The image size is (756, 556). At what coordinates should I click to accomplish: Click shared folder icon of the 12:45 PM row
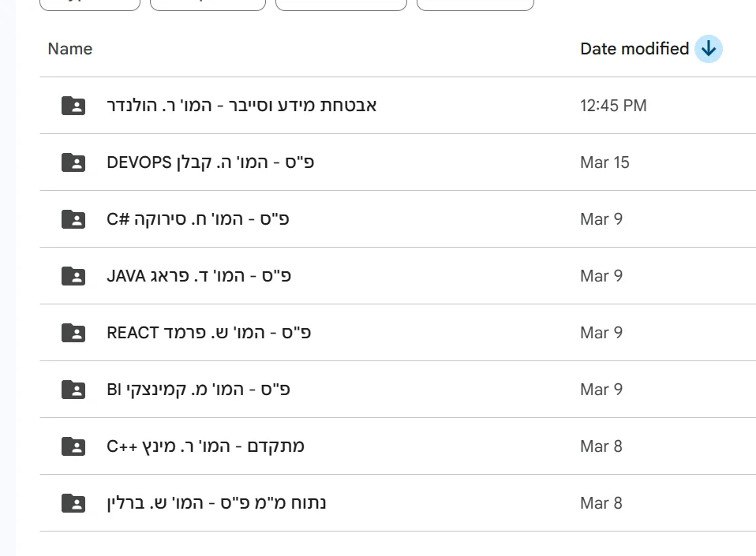(73, 106)
